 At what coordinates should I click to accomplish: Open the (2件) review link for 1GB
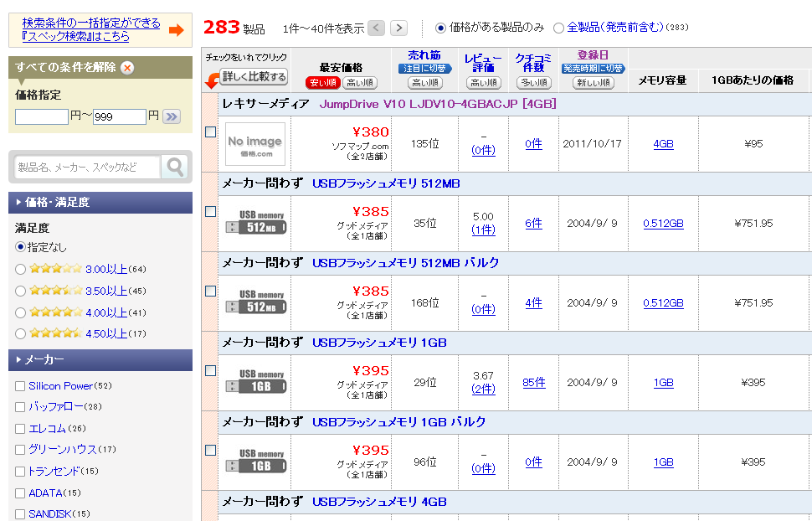483,389
